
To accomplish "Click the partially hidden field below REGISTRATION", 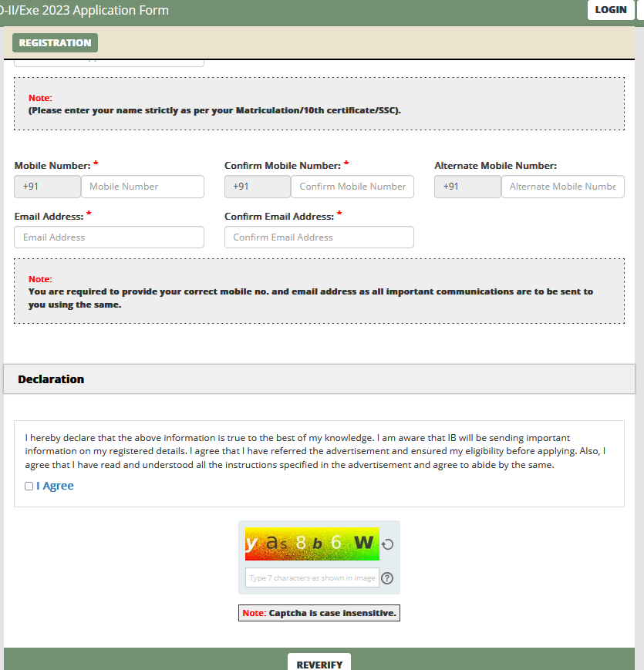I will click(x=109, y=61).
